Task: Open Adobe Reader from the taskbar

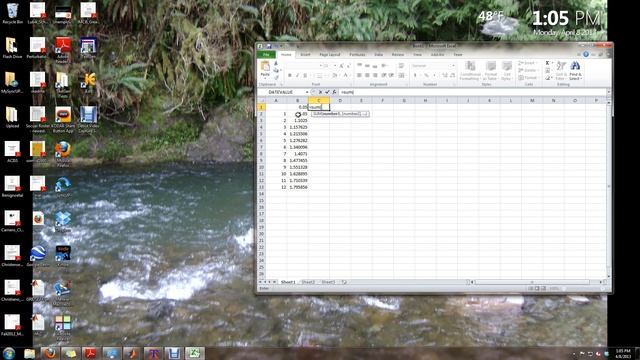Action: coord(90,353)
